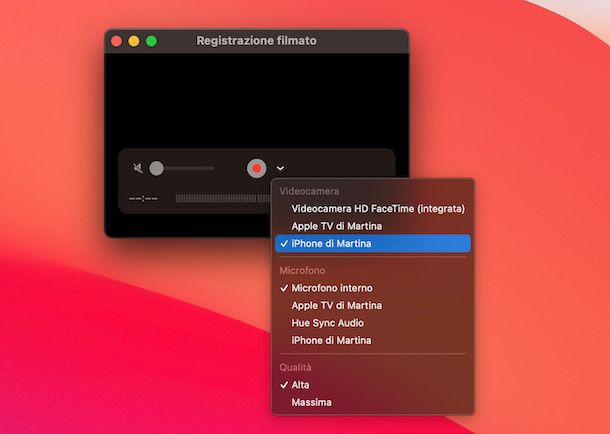Maximize window with the green button
The height and width of the screenshot is (434, 610).
click(151, 41)
